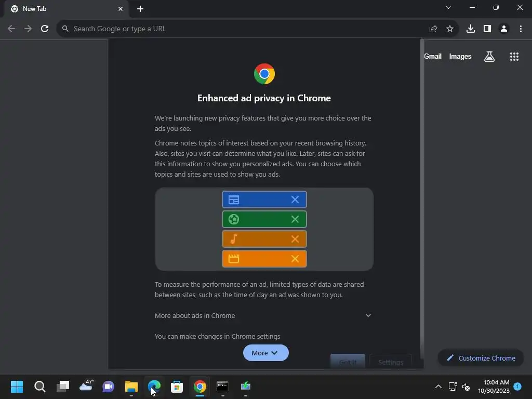
Task: Close the New Tab tab
Action: (121, 9)
